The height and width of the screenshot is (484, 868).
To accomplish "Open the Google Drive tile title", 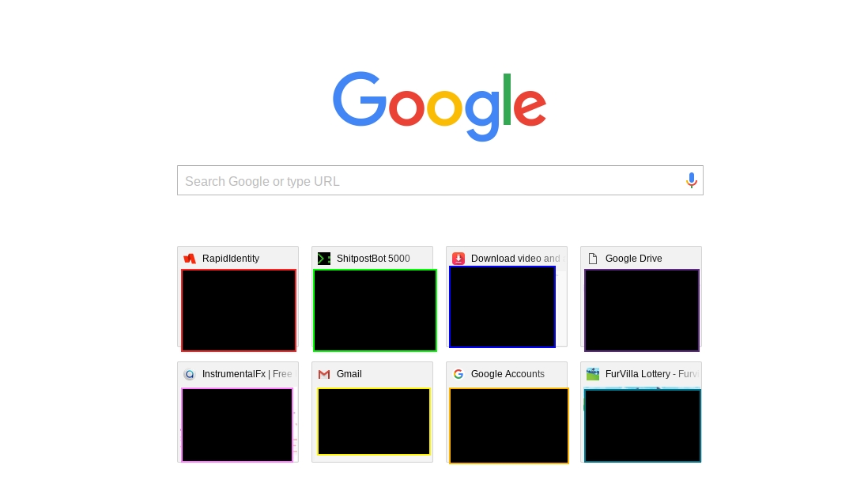I will 633,259.
